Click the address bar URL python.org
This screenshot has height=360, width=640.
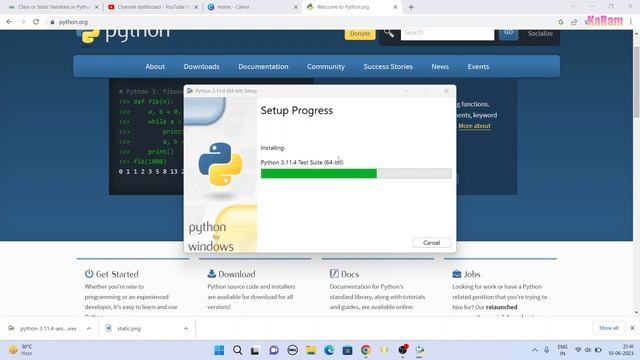click(73, 22)
